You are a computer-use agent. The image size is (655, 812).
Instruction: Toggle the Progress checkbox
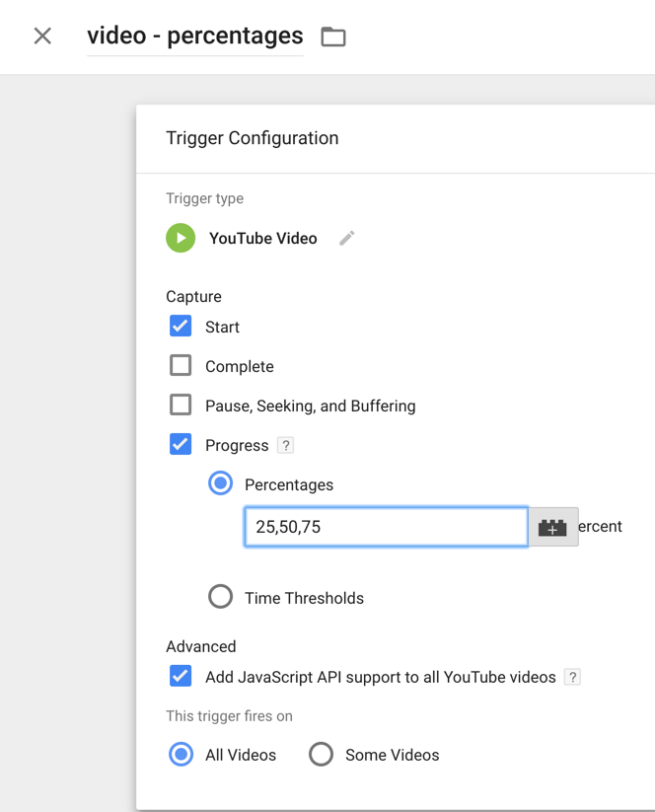(x=181, y=444)
